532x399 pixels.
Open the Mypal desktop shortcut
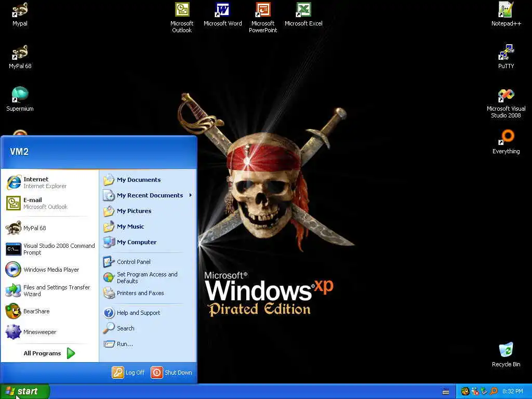click(x=20, y=14)
